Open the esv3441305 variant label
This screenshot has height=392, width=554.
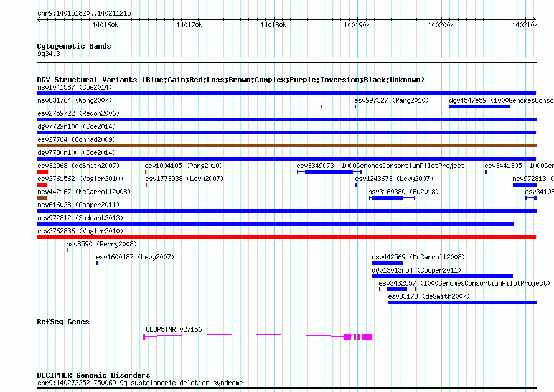(x=519, y=166)
